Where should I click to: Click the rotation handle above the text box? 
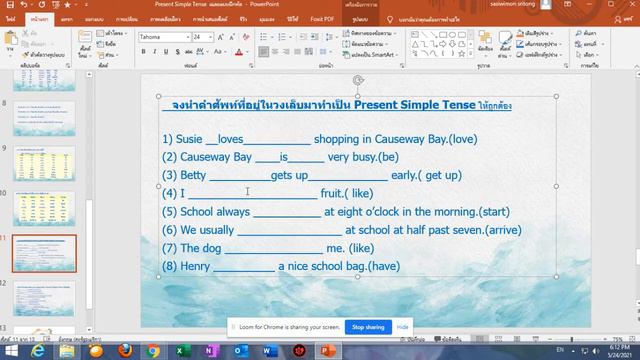point(358,80)
